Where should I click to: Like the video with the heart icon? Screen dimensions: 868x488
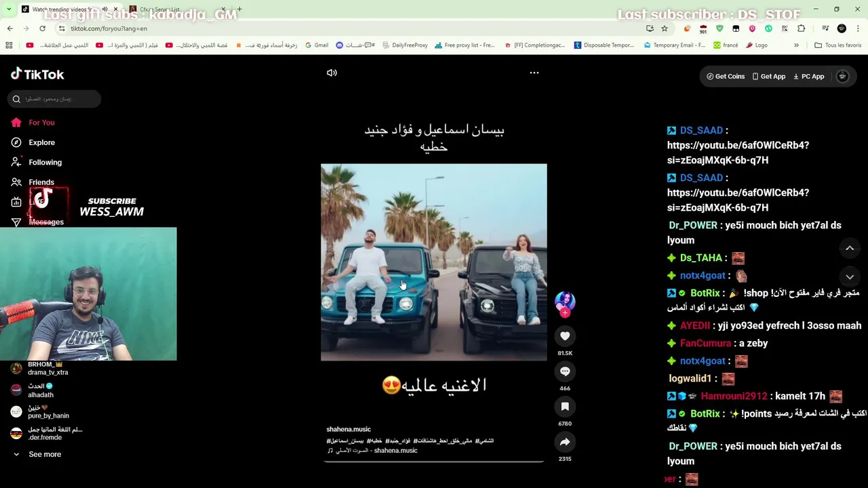click(x=565, y=336)
